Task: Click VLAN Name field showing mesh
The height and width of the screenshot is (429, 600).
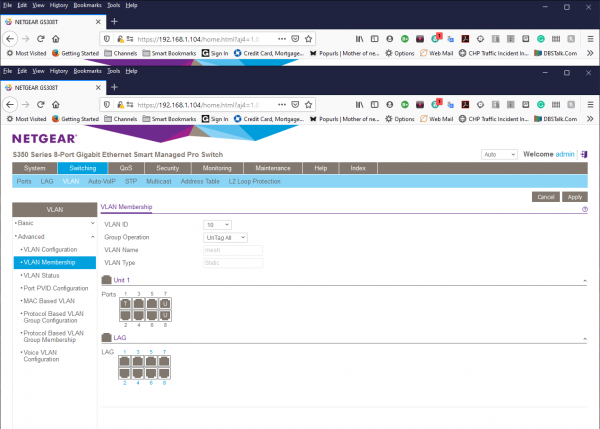Action: tap(233, 250)
